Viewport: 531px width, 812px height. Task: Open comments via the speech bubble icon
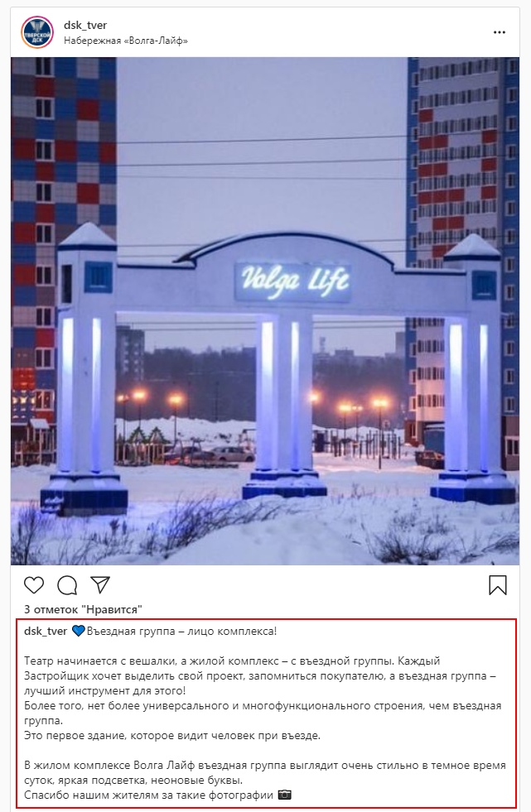click(67, 585)
